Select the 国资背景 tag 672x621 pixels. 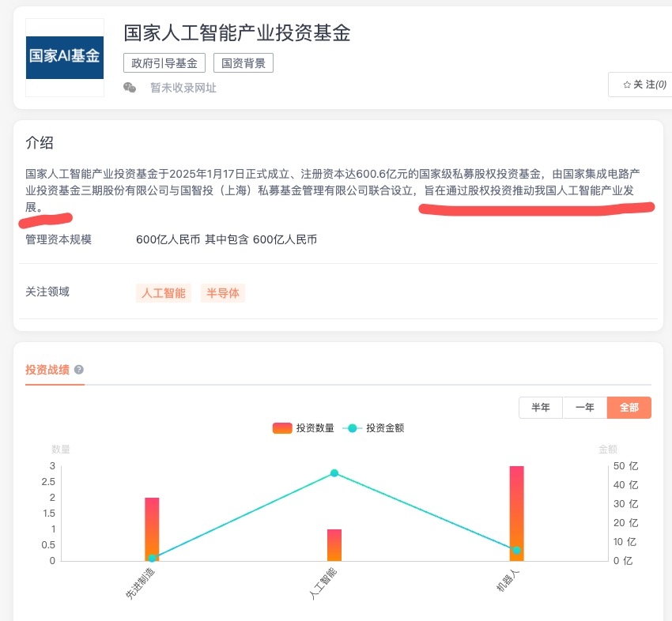point(243,63)
